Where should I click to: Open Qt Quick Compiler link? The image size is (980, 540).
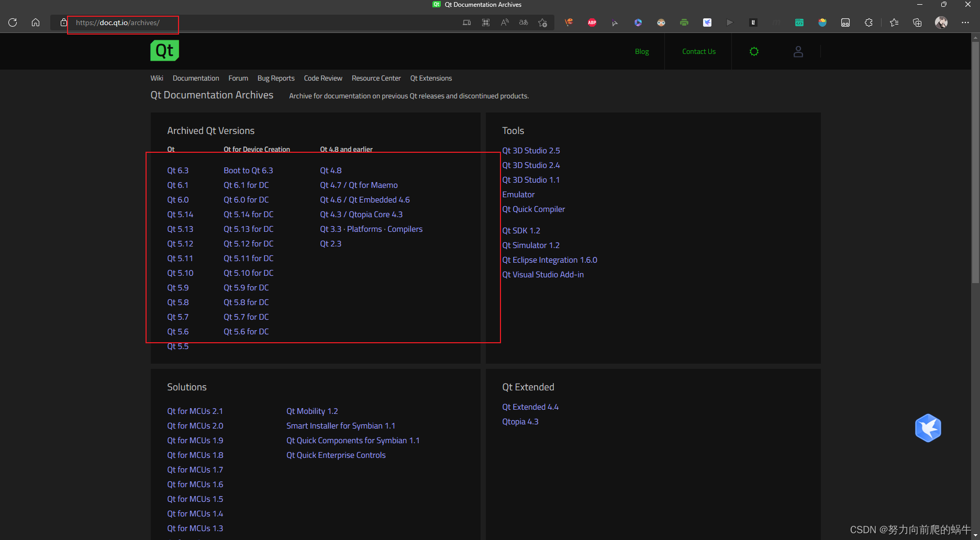(533, 209)
